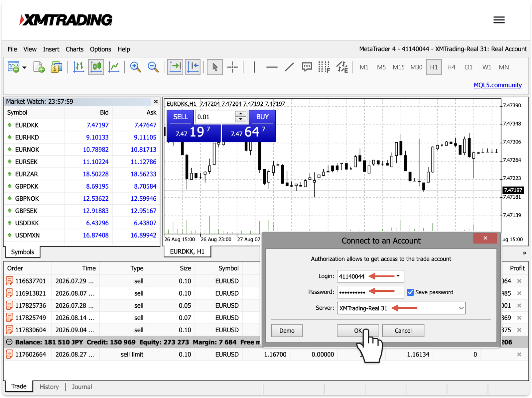Delete pending order 117602664 with its X
532x398 pixels.
[x=519, y=354]
